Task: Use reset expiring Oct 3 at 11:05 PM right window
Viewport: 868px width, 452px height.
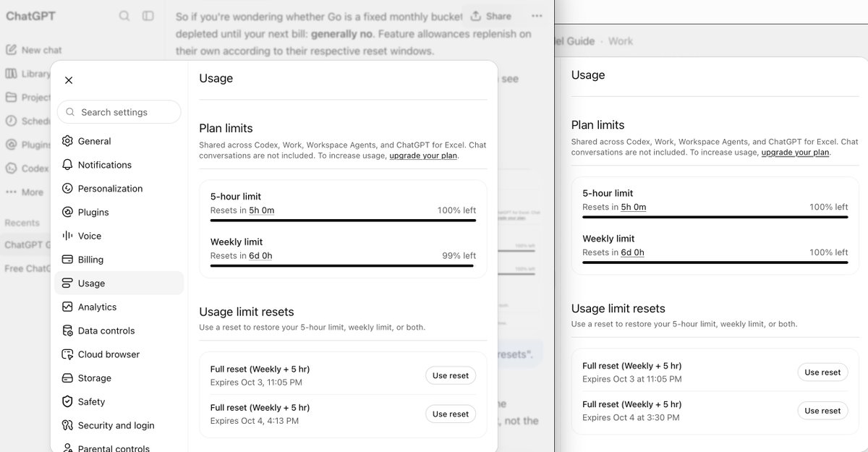Action: point(823,372)
